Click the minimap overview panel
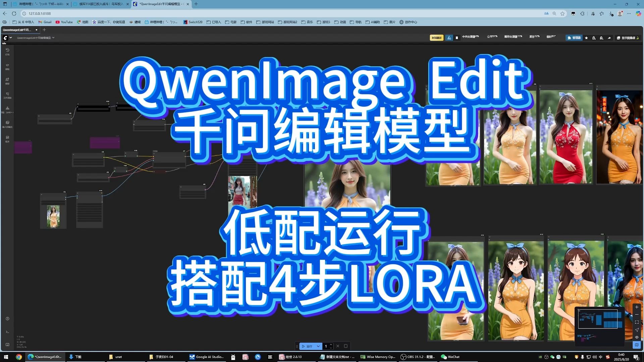 (599, 327)
